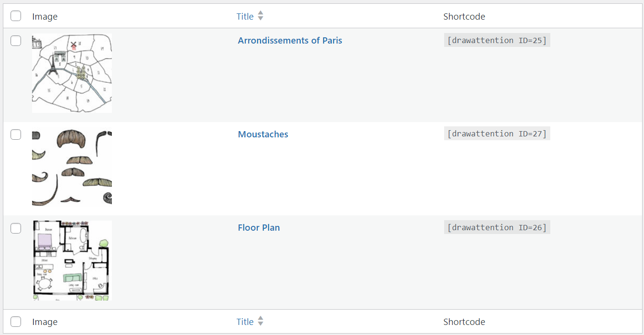Image resolution: width=644 pixels, height=335 pixels.
Task: Sort the list by the top Title header
Action: (x=245, y=16)
